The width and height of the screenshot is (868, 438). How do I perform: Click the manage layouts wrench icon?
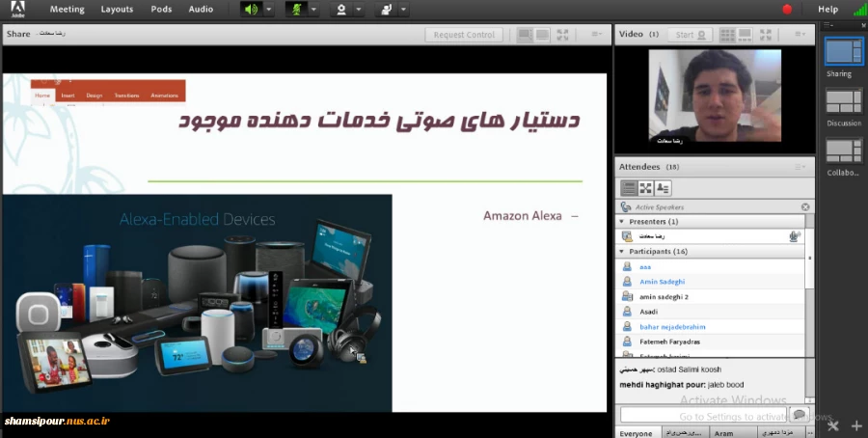click(833, 425)
